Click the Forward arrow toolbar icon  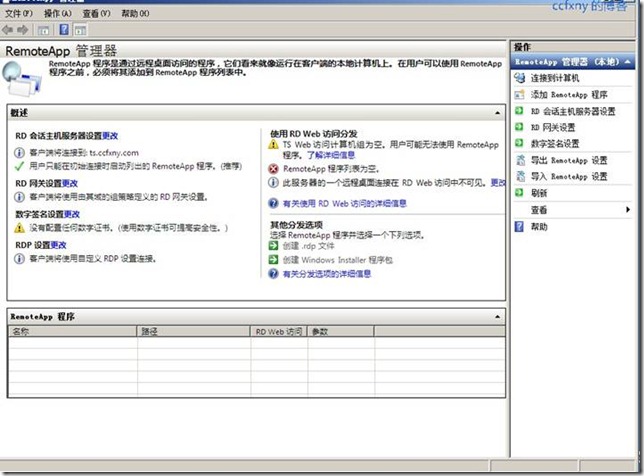point(23,30)
